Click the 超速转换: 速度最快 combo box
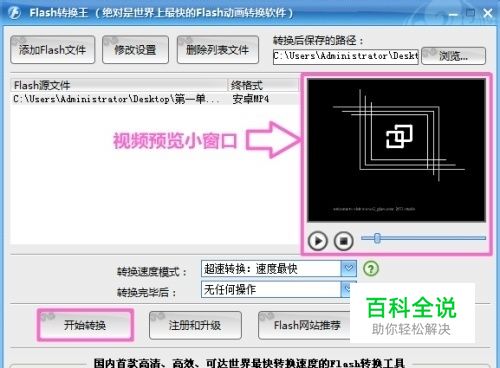The image size is (500, 368). click(x=279, y=269)
